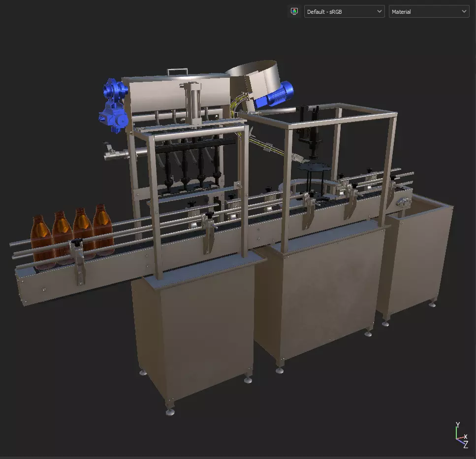Select the blue pump on the machine's left

pyautogui.click(x=114, y=105)
